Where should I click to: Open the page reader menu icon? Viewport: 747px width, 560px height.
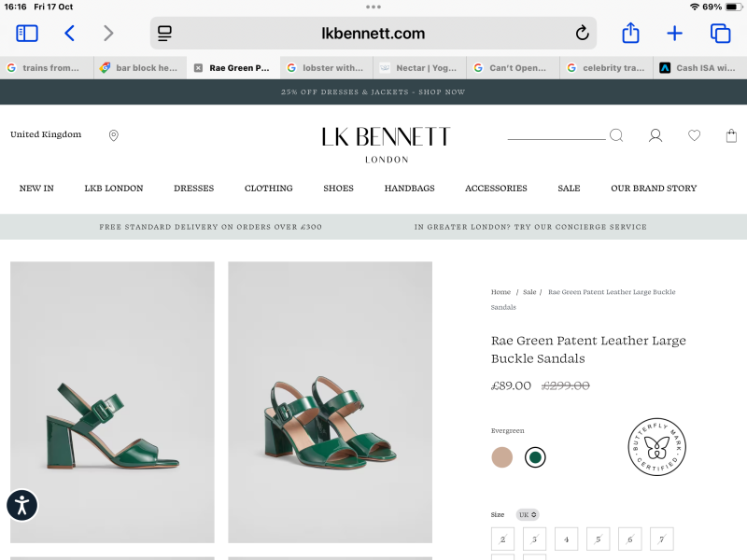[165, 34]
